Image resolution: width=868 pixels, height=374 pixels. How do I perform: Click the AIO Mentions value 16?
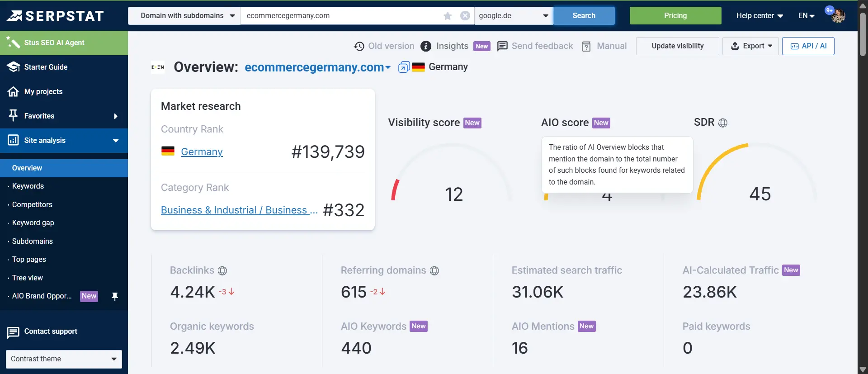coord(520,348)
